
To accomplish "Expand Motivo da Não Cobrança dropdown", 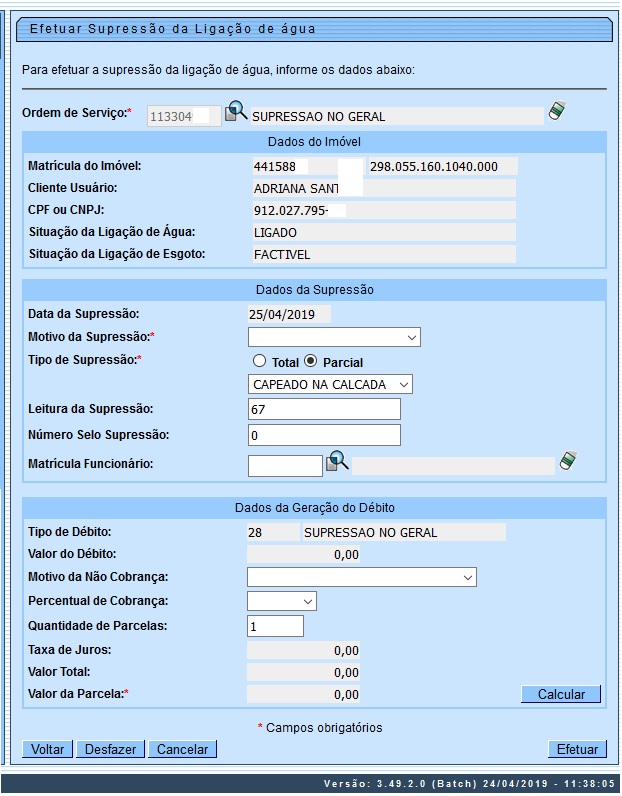I will (x=362, y=577).
